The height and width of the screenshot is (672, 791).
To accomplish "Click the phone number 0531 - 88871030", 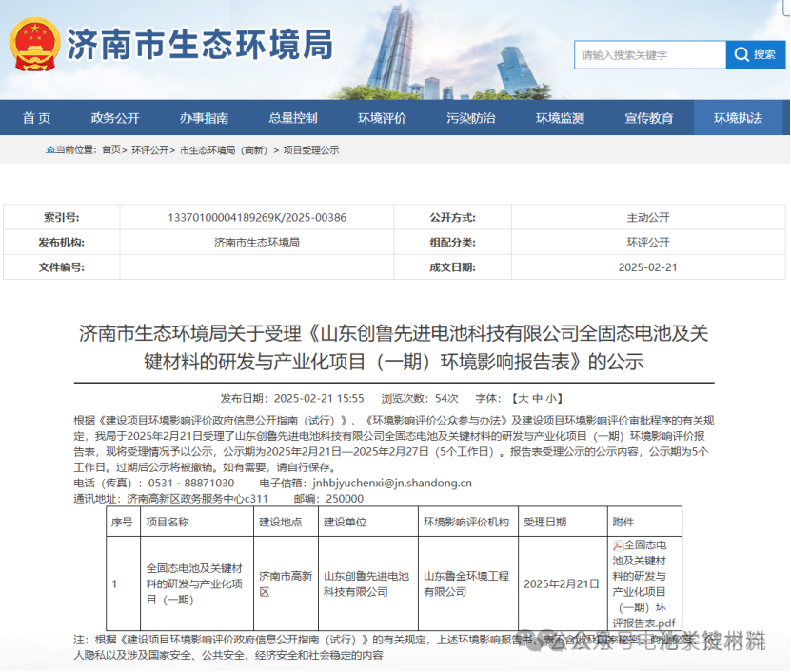I will click(x=191, y=483).
